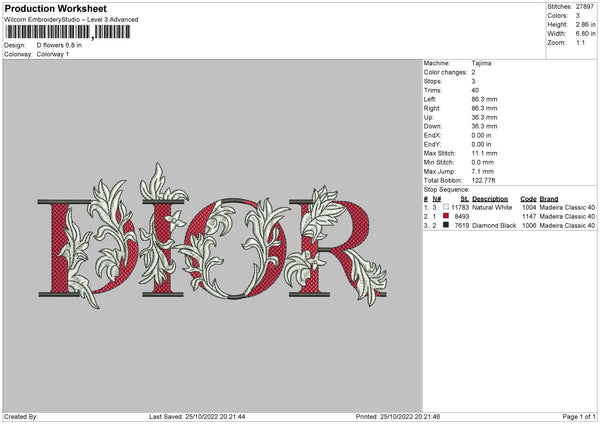The image size is (600, 424).
Task: Click the machine value Tajima
Action: [481, 63]
